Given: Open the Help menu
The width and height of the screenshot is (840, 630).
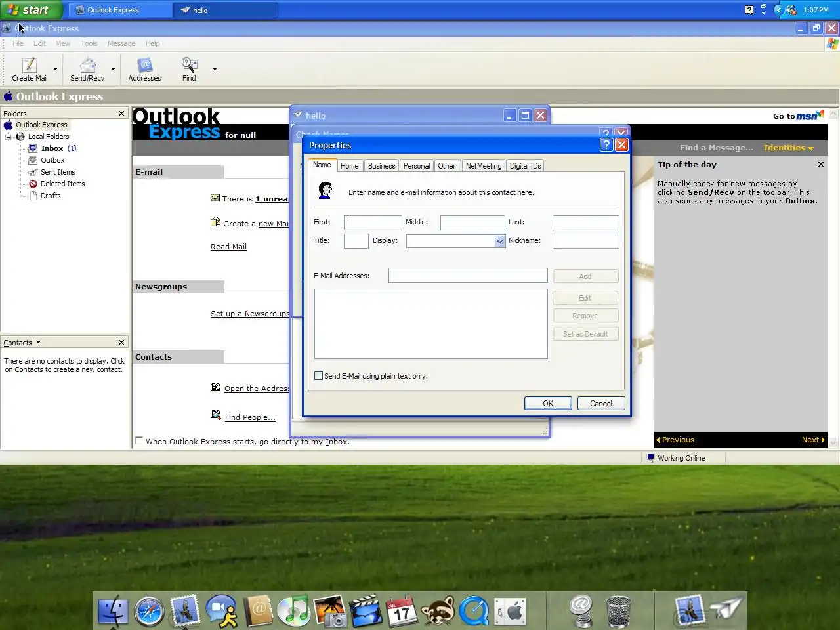Looking at the screenshot, I should coord(152,43).
